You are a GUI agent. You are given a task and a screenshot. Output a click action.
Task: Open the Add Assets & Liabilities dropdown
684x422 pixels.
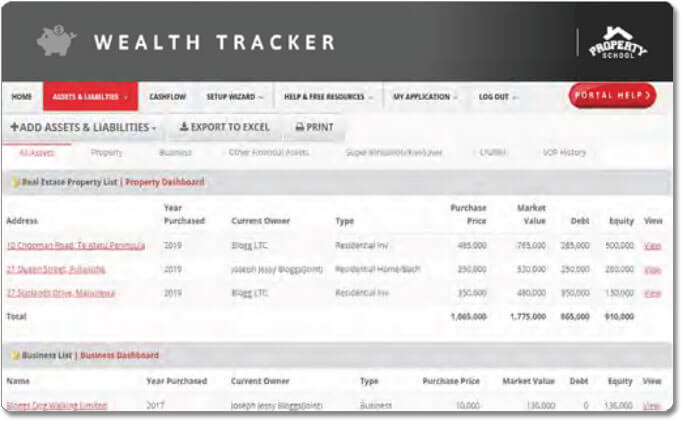83,127
